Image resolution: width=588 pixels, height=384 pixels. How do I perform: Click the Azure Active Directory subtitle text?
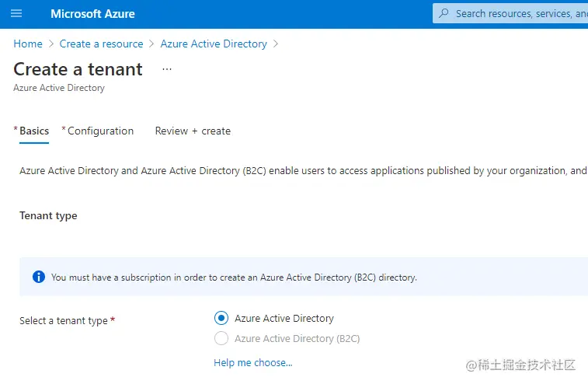(x=59, y=88)
